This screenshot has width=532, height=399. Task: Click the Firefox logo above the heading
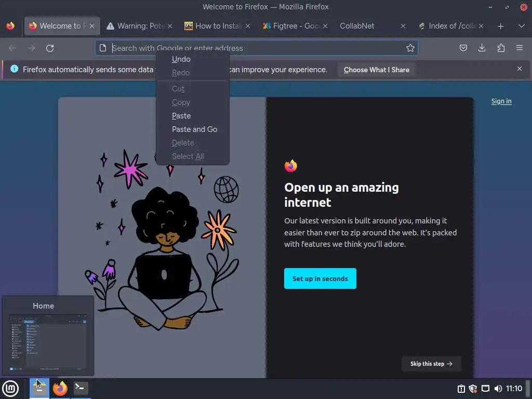[291, 166]
